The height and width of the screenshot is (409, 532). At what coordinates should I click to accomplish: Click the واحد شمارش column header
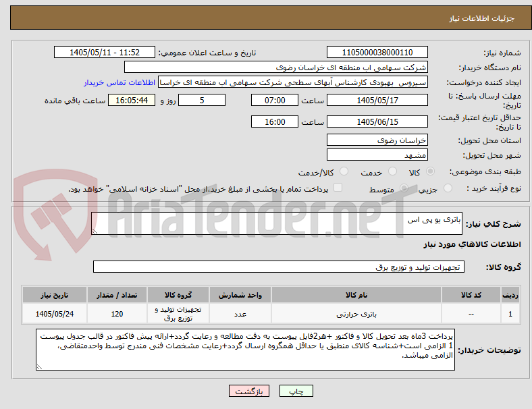(240, 295)
